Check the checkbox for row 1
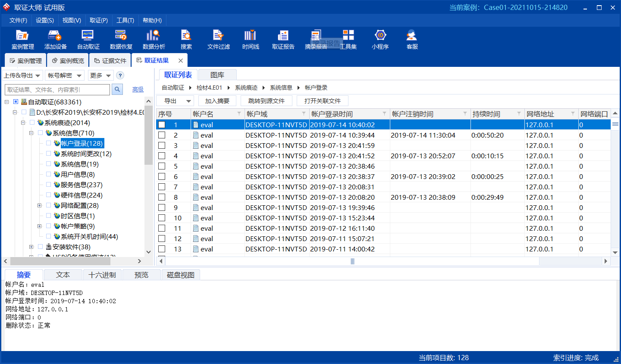Image resolution: width=621 pixels, height=364 pixels. coord(162,125)
